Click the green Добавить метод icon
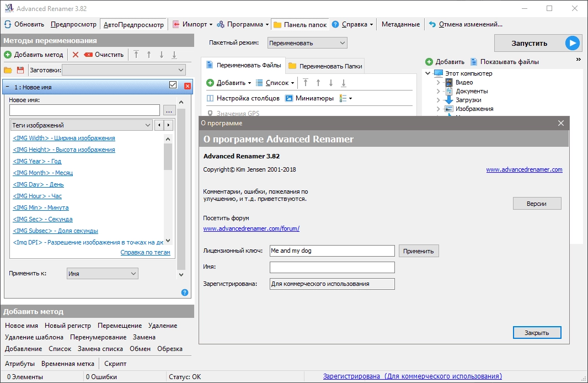This screenshot has width=588, height=383. pos(8,55)
